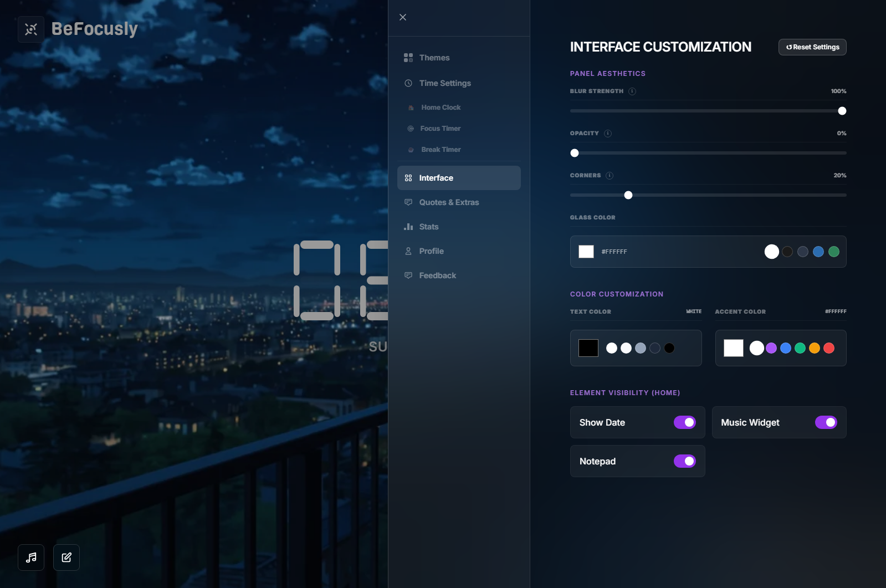Open the music player icon button

[x=31, y=558]
